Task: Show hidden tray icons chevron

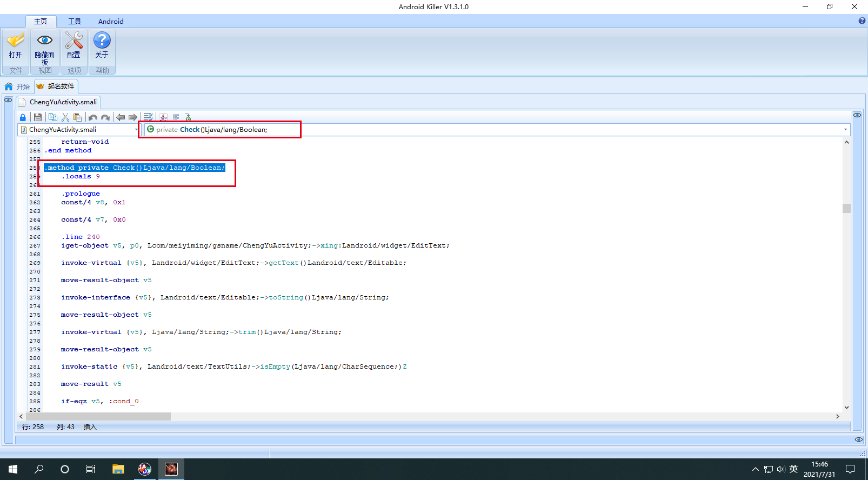Action: point(755,469)
